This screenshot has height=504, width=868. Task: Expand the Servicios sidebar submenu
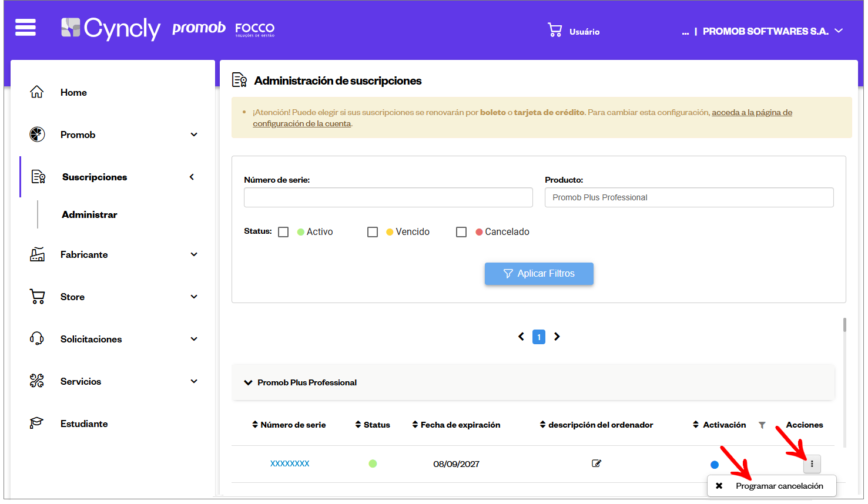tap(194, 381)
